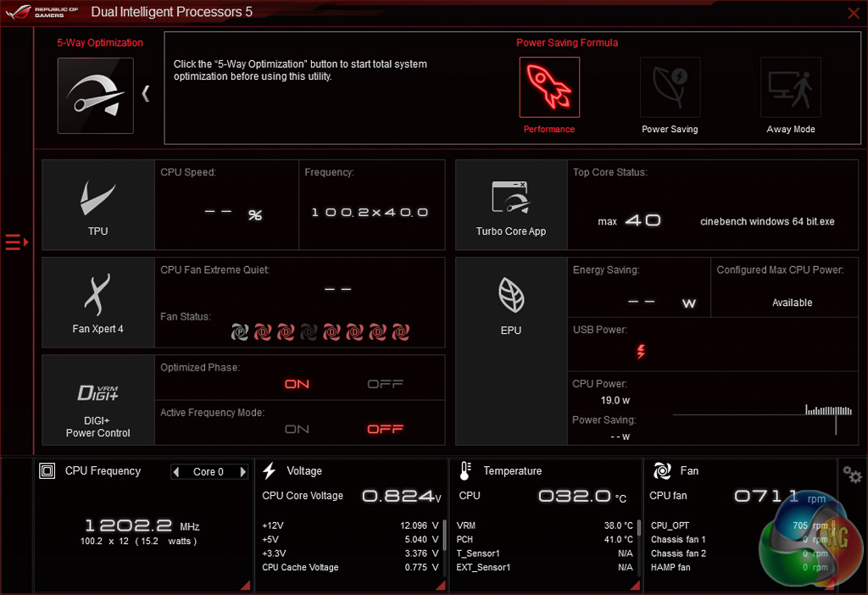Click the Voltage list scrollbar

pyautogui.click(x=444, y=534)
